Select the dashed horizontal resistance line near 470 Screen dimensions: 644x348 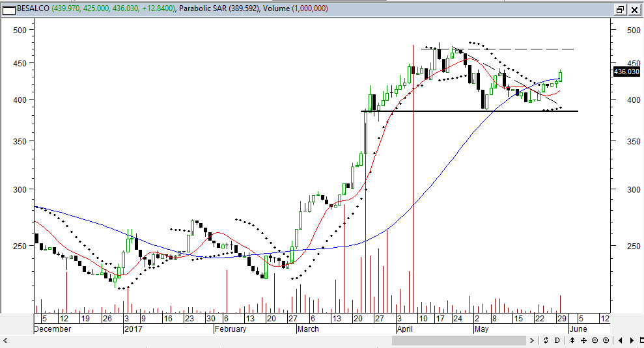point(497,49)
